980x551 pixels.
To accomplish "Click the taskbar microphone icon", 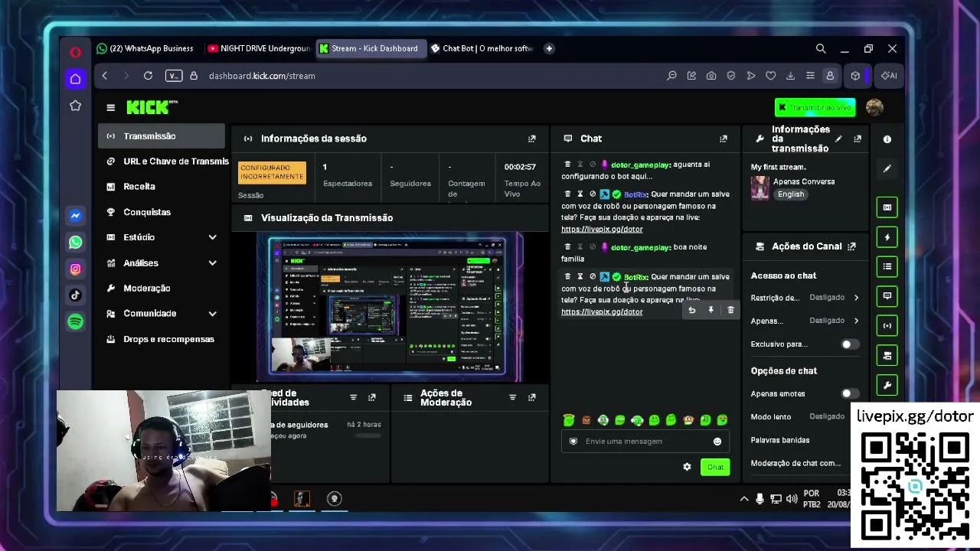I will (x=759, y=499).
